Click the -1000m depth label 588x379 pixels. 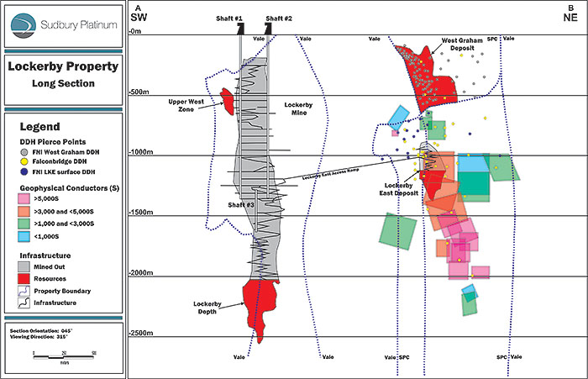click(141, 152)
